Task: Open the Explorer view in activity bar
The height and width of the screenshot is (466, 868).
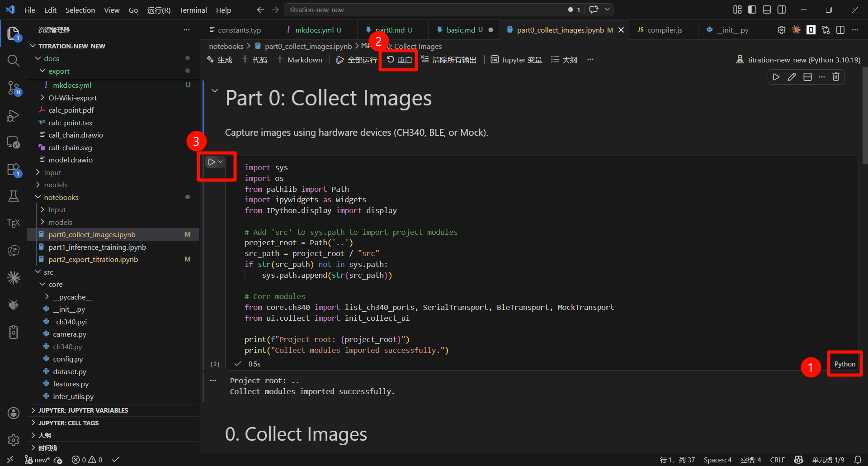Action: pyautogui.click(x=14, y=33)
